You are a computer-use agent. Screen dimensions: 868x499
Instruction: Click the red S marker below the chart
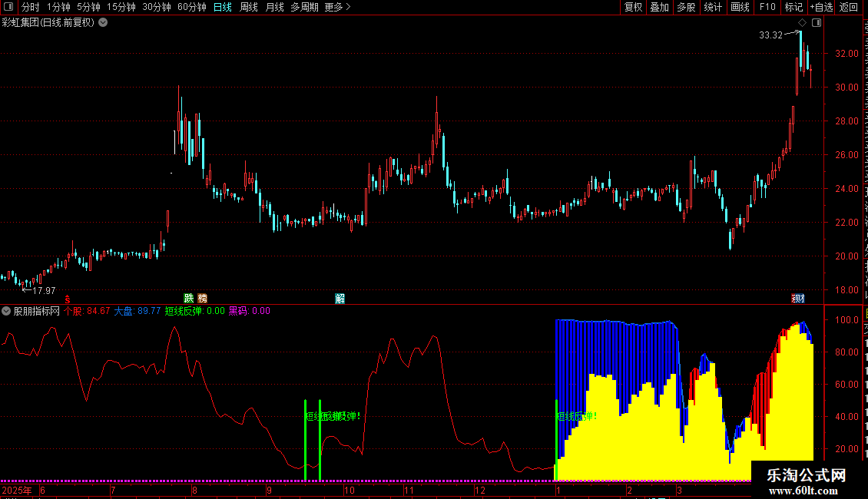pyautogui.click(x=68, y=299)
